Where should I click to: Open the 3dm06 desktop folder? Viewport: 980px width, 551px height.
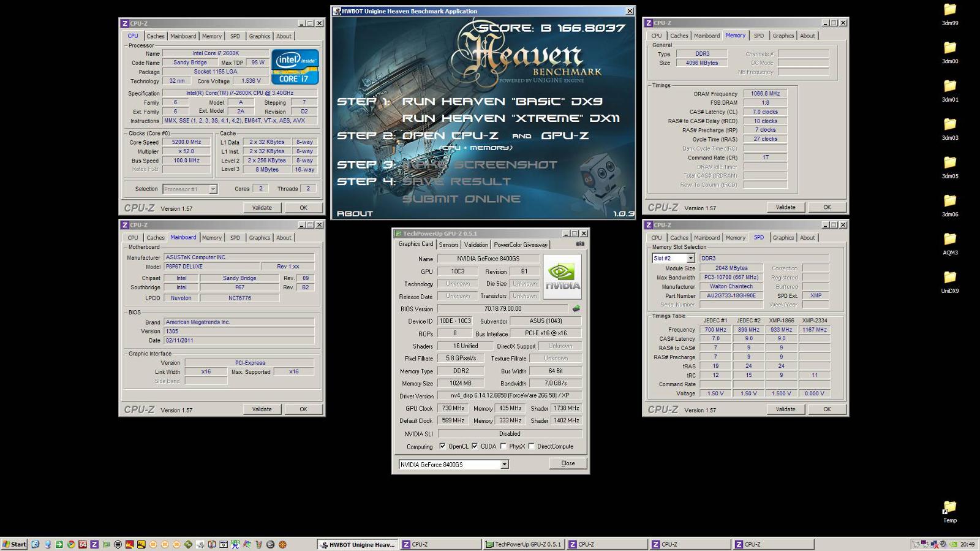[950, 205]
